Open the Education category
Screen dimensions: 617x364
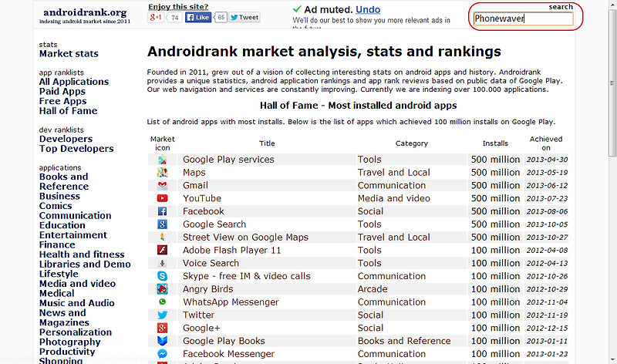[62, 225]
